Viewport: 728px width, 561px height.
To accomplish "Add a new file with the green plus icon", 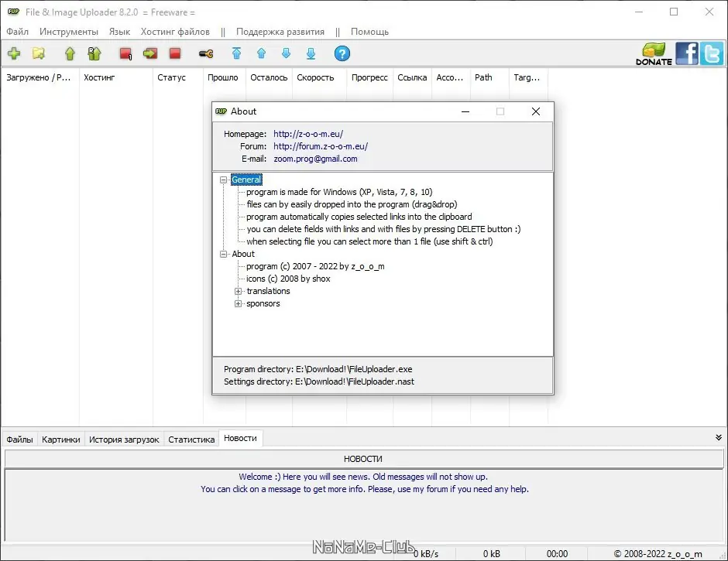I will click(x=14, y=53).
